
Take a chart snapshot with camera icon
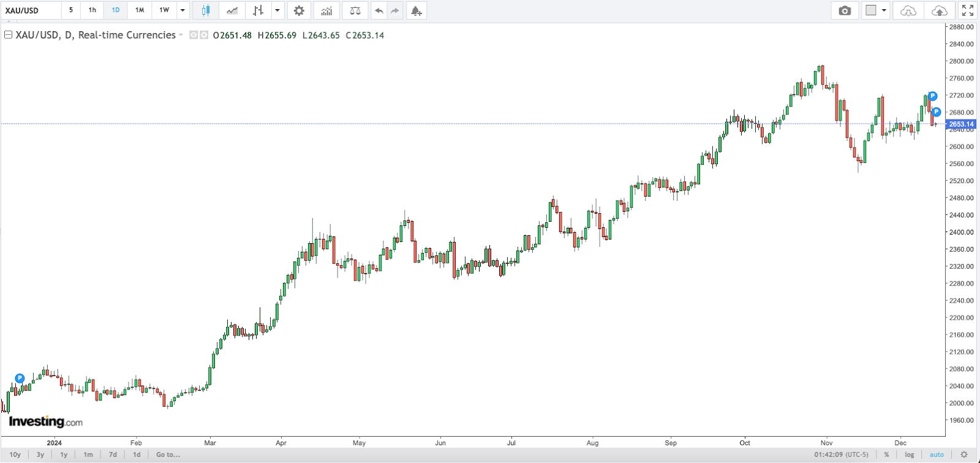coord(845,10)
